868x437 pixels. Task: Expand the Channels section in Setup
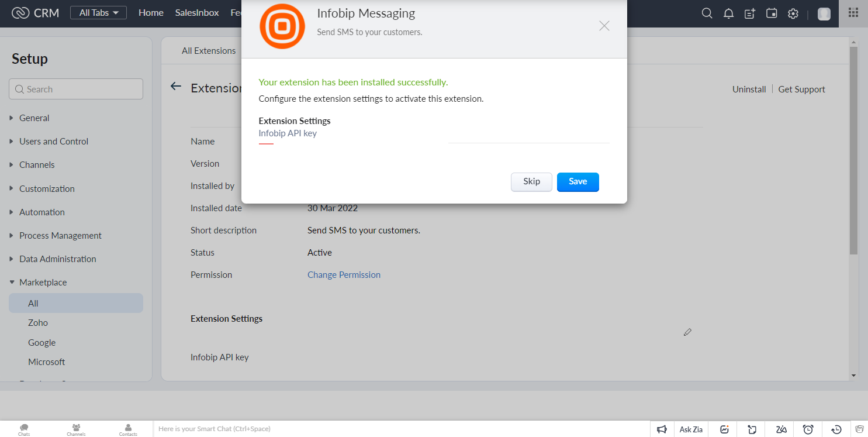point(37,164)
